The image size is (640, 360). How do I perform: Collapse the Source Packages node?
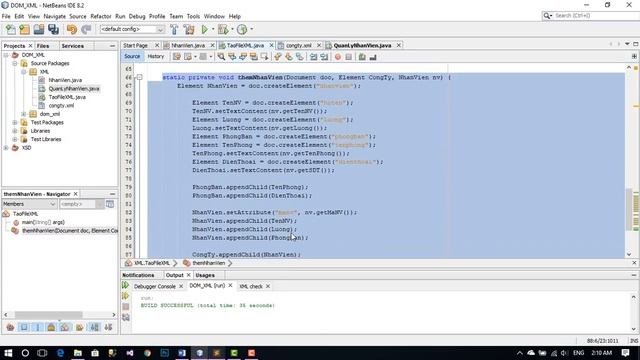15,64
